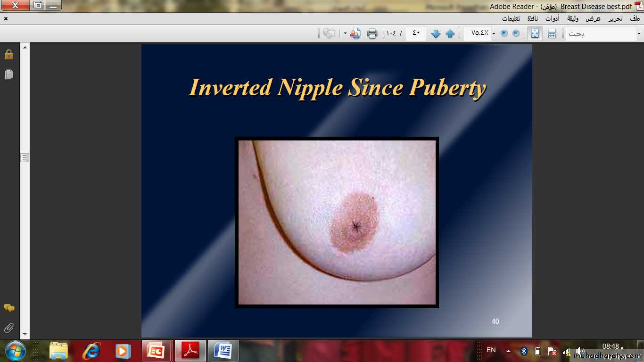Click the zoom out minus button
644x362 pixels.
pos(516,33)
